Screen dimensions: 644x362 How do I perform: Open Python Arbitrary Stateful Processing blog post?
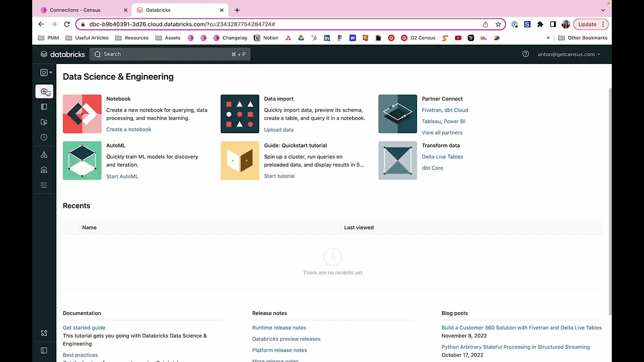point(516,347)
